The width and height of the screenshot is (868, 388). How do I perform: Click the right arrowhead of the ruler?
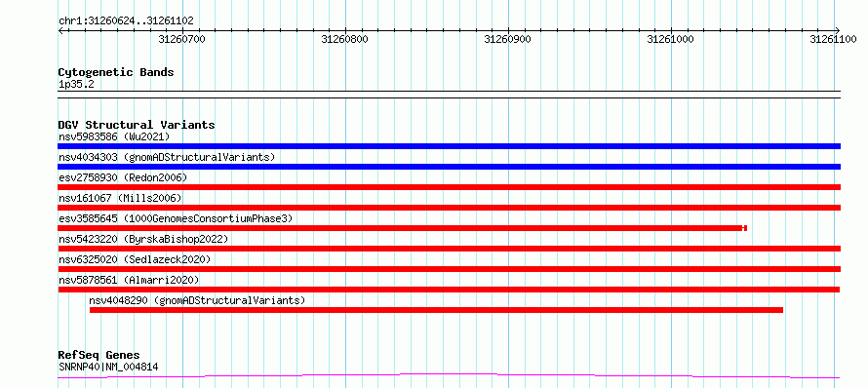pyautogui.click(x=838, y=30)
